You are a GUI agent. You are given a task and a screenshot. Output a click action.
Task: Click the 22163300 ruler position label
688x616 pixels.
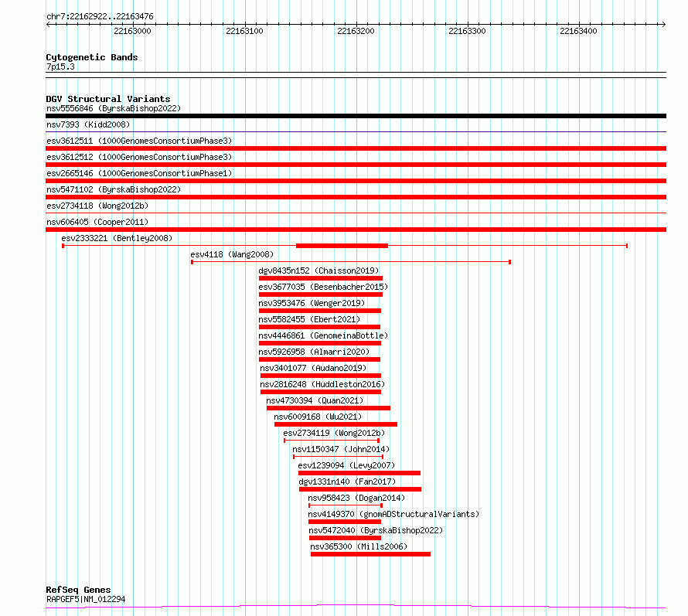point(467,31)
